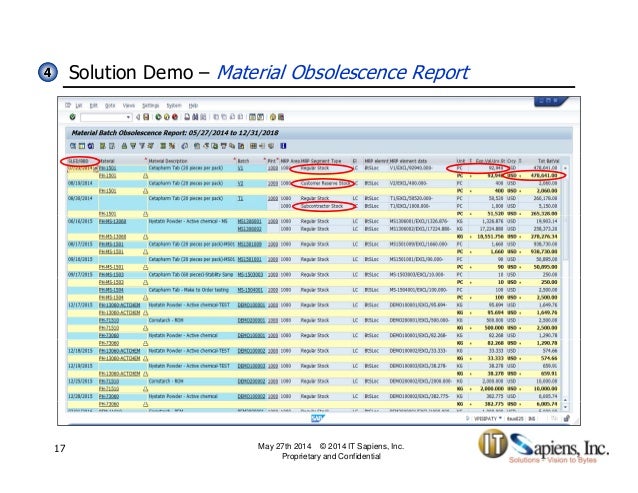Click the Tot. BatVal column header
Viewport: 638px width, 493px height.
[548, 161]
